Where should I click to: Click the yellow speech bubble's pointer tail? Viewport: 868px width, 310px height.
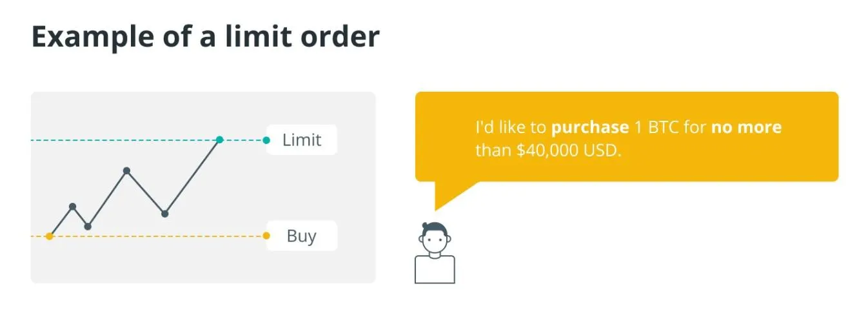pos(446,194)
